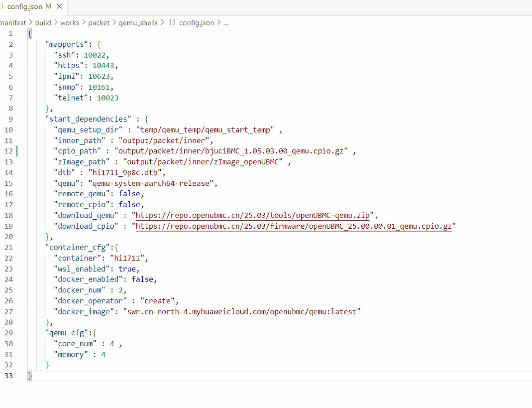
Task: Close the config.json editor tab
Action: click(x=60, y=7)
